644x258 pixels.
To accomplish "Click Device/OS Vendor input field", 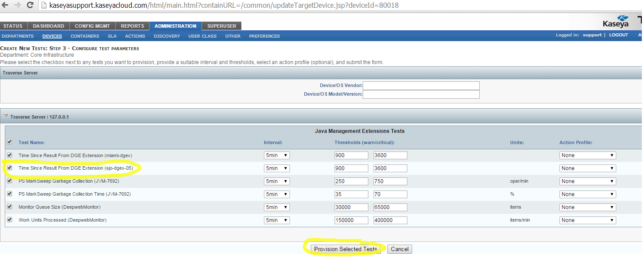I will (x=421, y=86).
